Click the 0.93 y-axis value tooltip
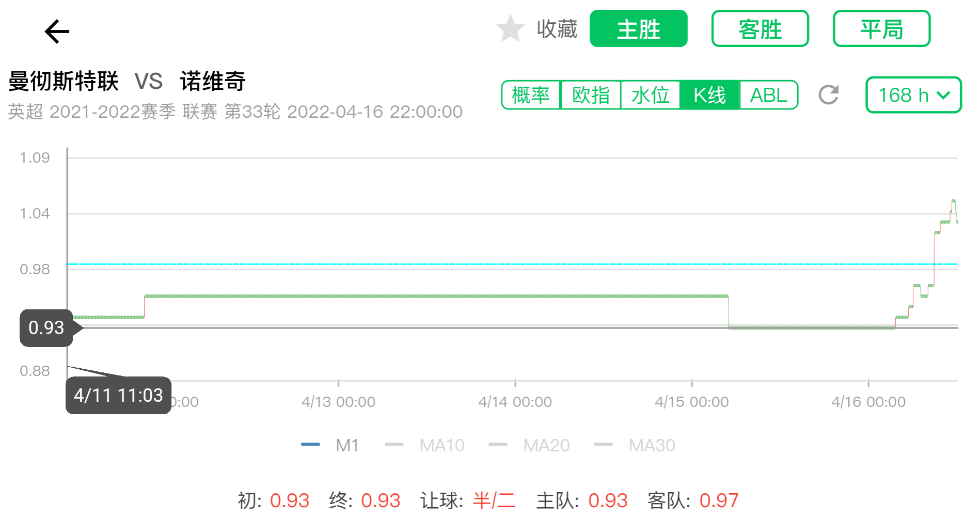Viewport: 980px width, 518px height. click(x=46, y=328)
